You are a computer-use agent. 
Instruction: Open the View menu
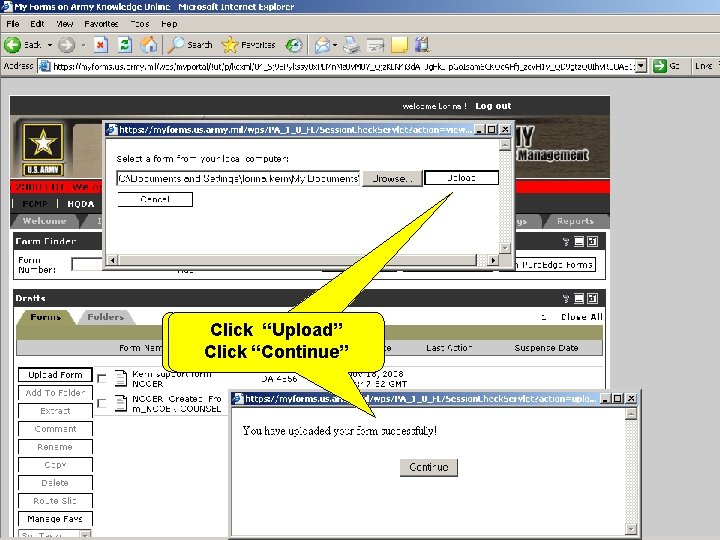tap(65, 24)
